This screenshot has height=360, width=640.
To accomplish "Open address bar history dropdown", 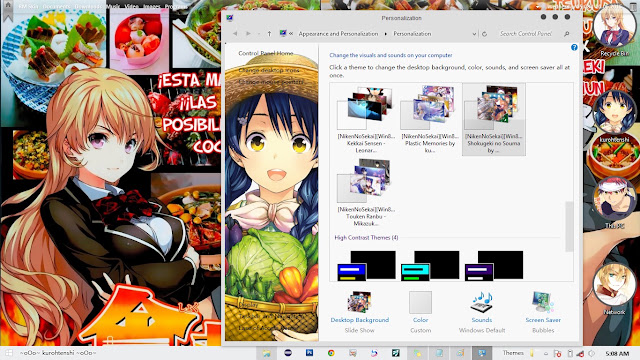I will pyautogui.click(x=474, y=34).
